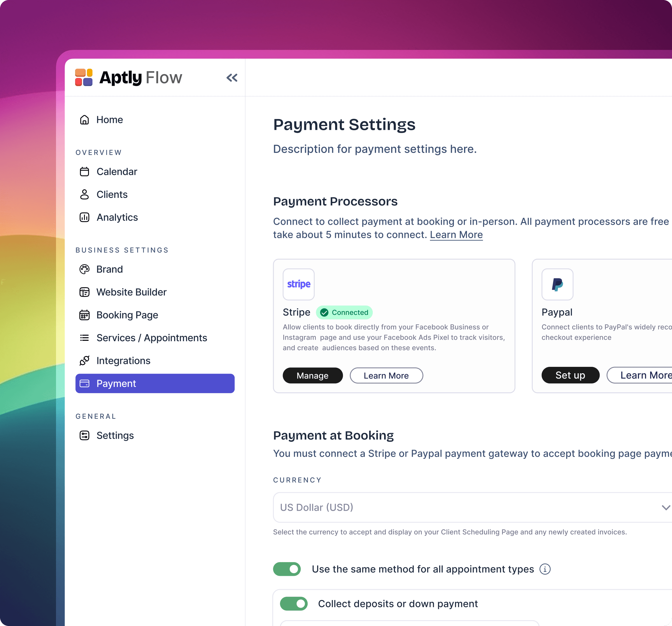Click the Payment at Booking heading
This screenshot has height=626, width=672.
(333, 436)
